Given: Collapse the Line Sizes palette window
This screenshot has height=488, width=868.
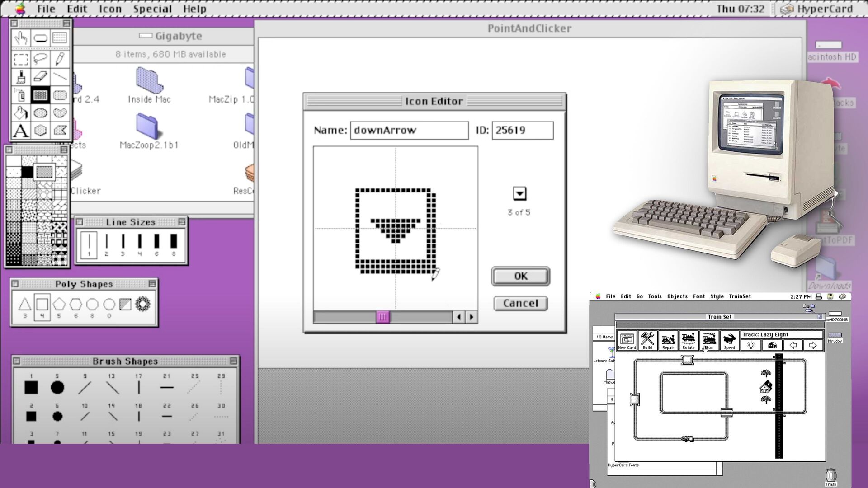Looking at the screenshot, I should point(182,222).
